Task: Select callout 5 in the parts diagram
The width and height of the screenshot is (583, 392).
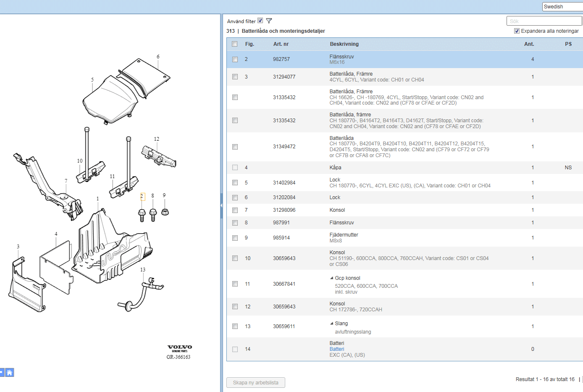Action: coord(92,80)
